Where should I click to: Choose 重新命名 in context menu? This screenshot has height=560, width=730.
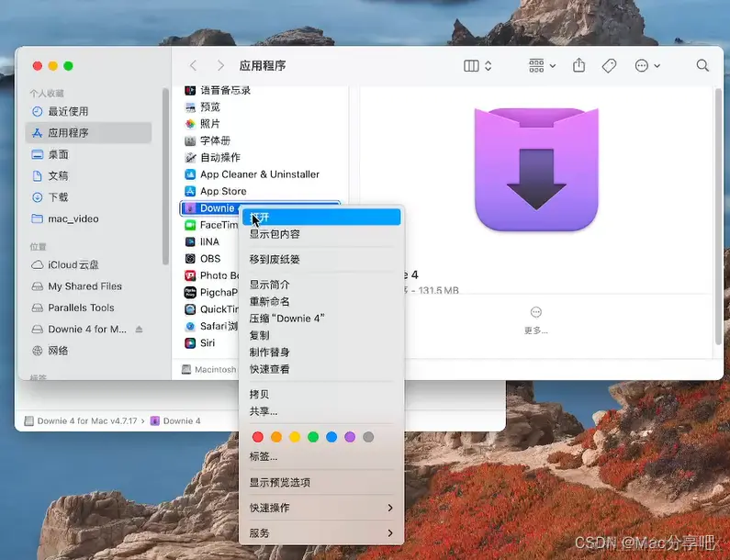pos(321,302)
